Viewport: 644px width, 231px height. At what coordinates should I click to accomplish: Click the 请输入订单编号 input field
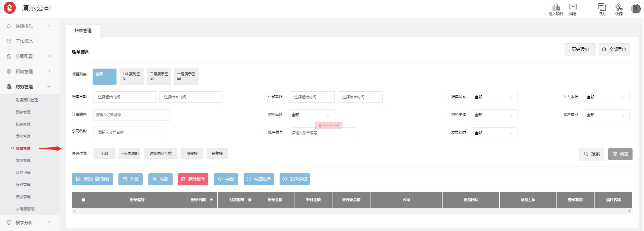[132, 115]
